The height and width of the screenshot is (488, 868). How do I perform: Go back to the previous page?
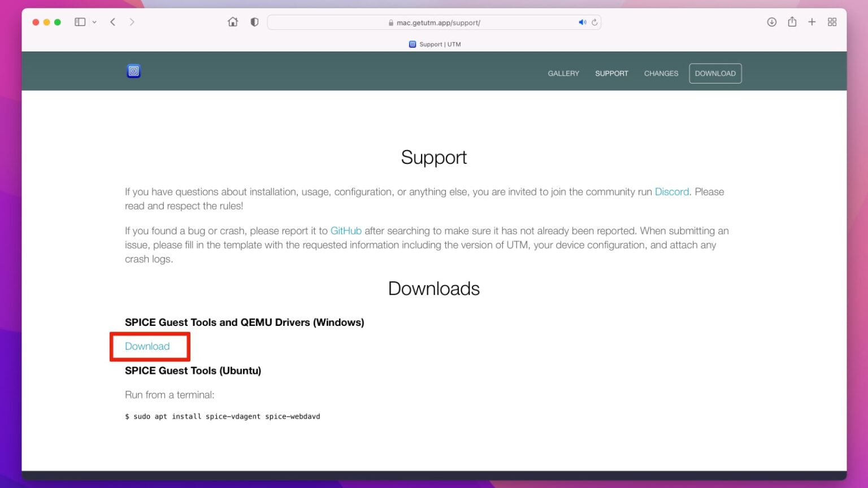click(x=113, y=22)
